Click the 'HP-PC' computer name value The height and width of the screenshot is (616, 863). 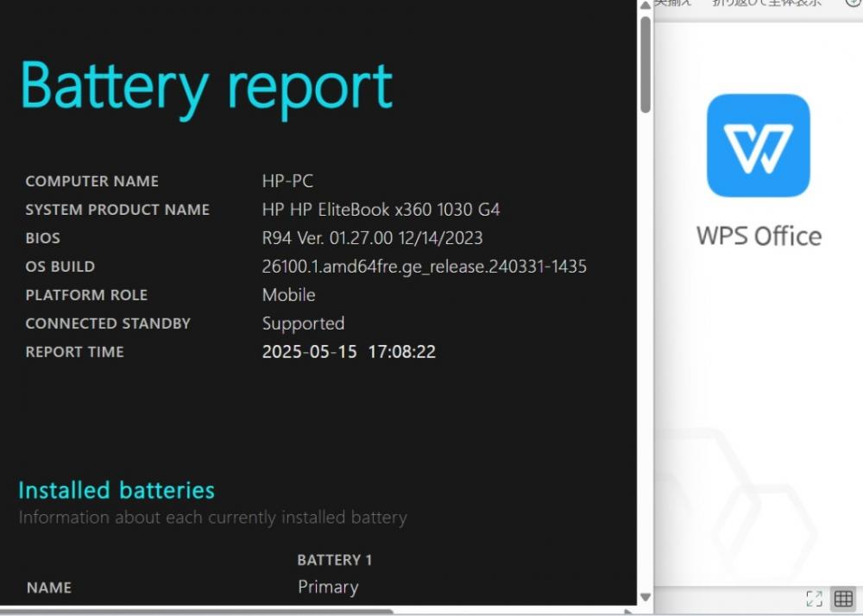point(288,181)
